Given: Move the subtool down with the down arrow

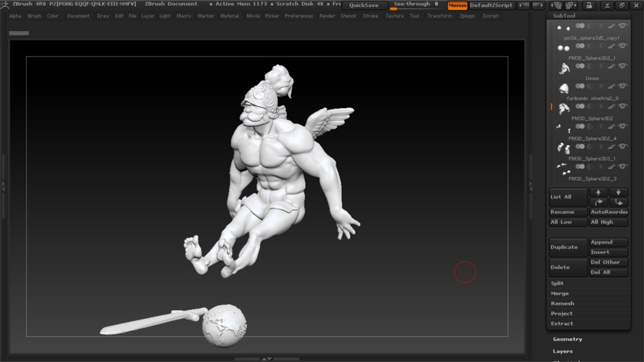Looking at the screenshot, I should 618,192.
